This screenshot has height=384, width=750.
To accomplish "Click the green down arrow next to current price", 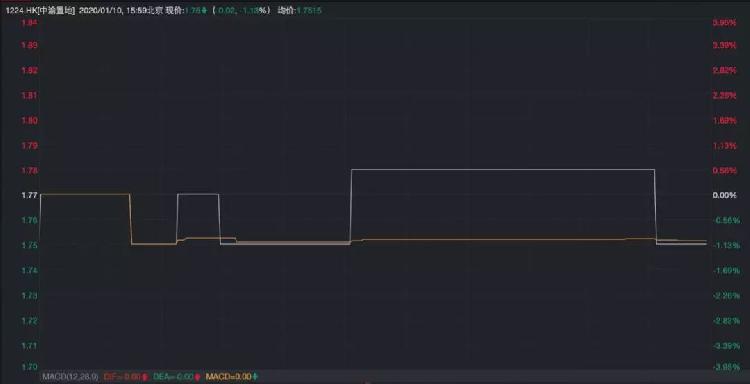I will pyautogui.click(x=204, y=11).
